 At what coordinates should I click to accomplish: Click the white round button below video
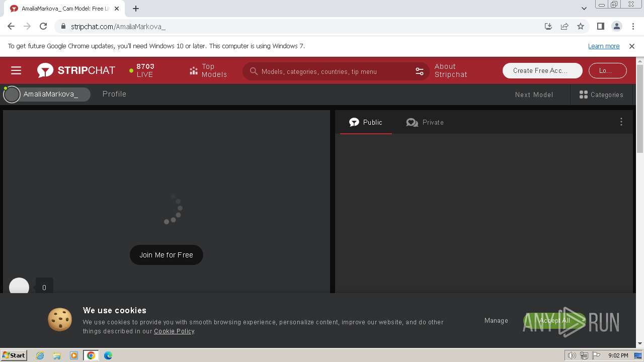19,287
